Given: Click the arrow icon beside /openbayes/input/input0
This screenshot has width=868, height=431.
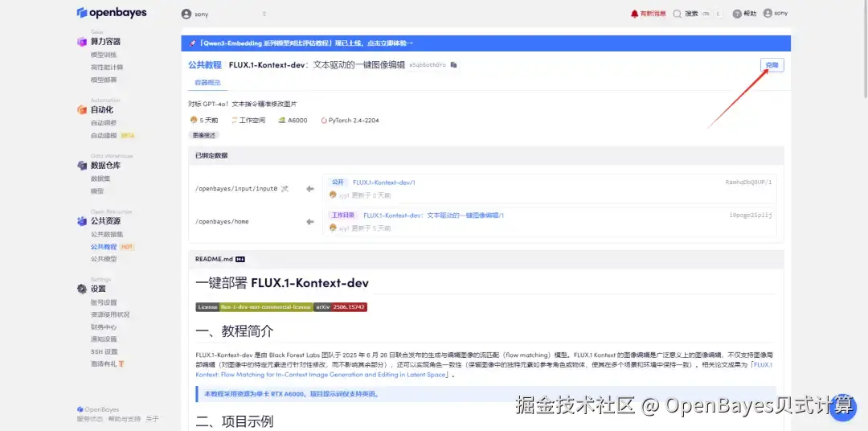Looking at the screenshot, I should tap(310, 189).
